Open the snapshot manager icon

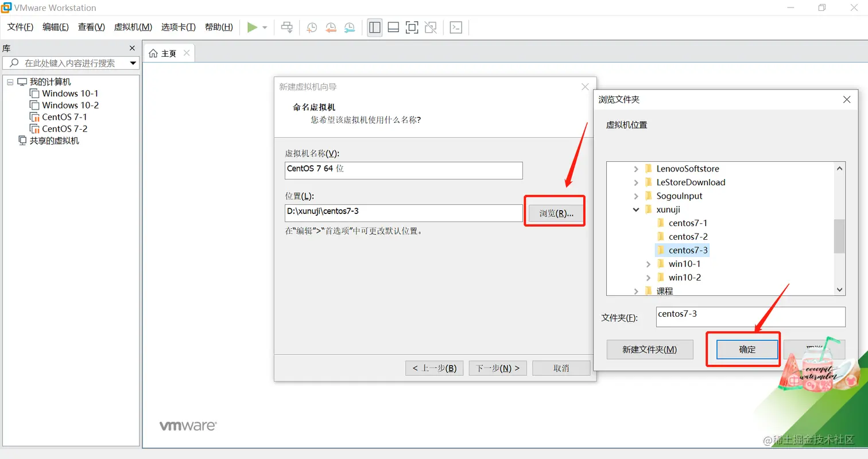[x=350, y=27]
